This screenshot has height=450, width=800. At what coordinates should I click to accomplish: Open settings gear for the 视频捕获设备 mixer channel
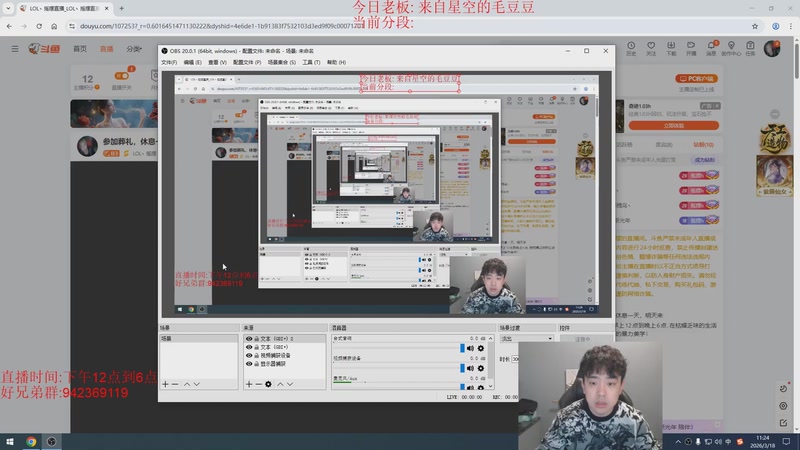[481, 368]
